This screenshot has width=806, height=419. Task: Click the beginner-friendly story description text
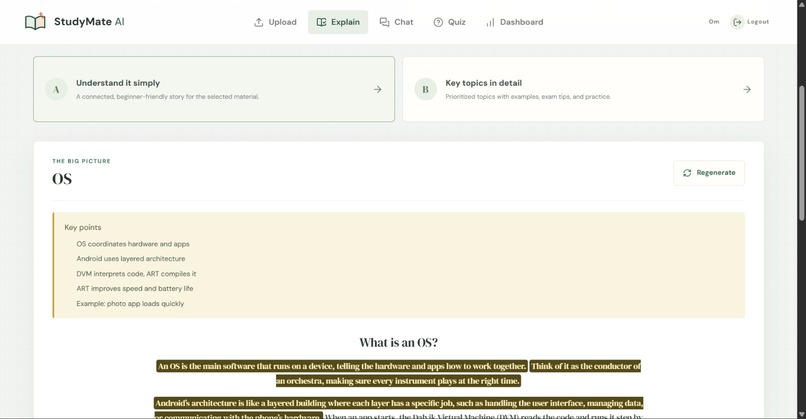click(x=168, y=97)
